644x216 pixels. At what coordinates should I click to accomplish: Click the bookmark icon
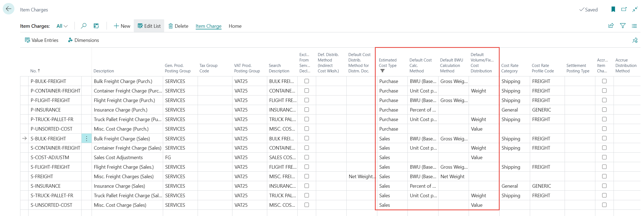click(613, 10)
